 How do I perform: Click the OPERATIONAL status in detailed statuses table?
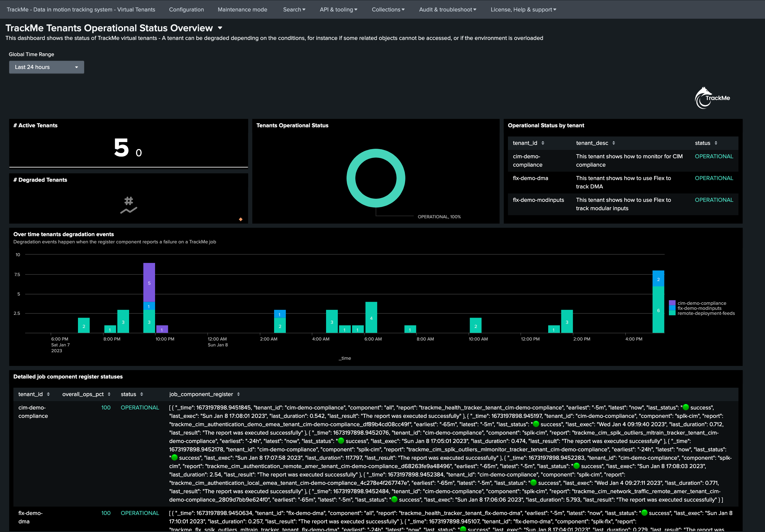(140, 408)
